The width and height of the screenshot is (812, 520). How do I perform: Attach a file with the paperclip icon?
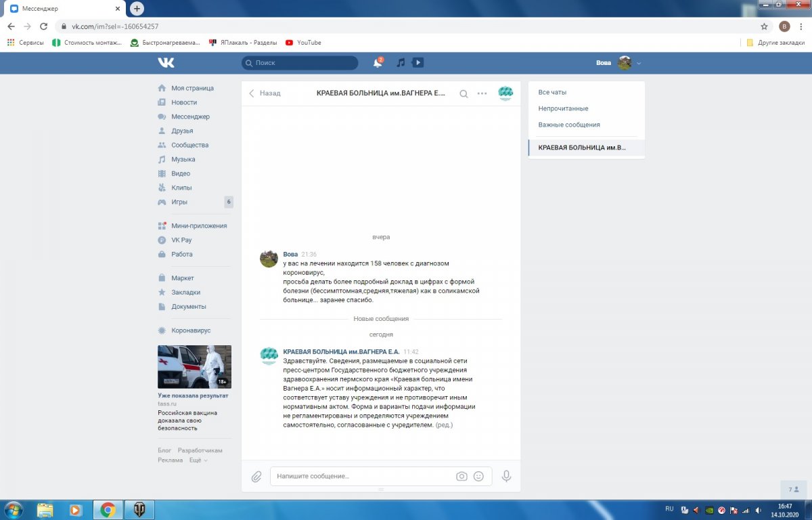[x=256, y=477]
